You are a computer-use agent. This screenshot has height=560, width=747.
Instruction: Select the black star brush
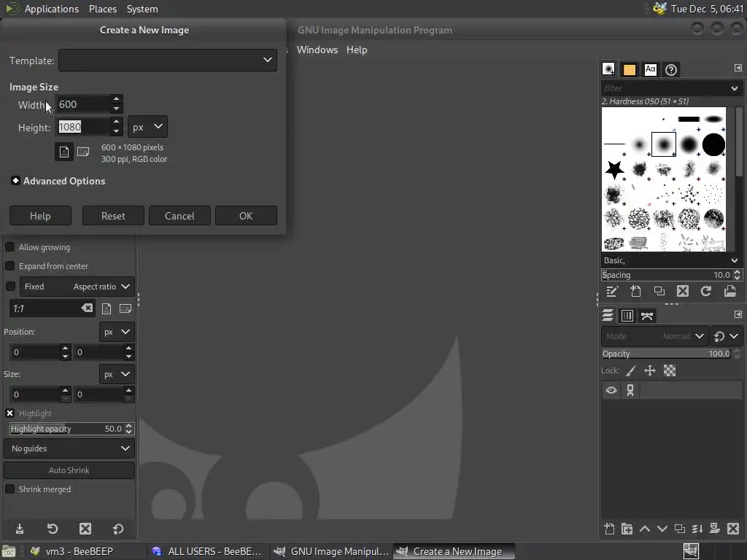click(614, 169)
